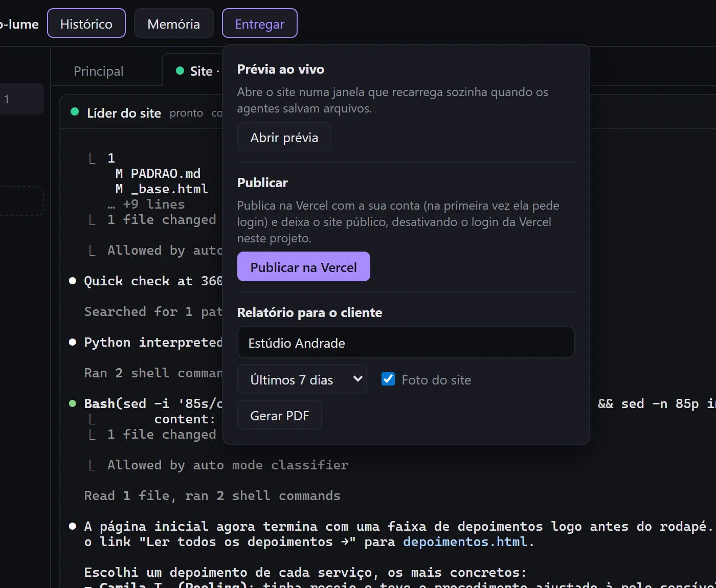The height and width of the screenshot is (588, 716).
Task: Open the depoimentos.html link
Action: tap(465, 541)
